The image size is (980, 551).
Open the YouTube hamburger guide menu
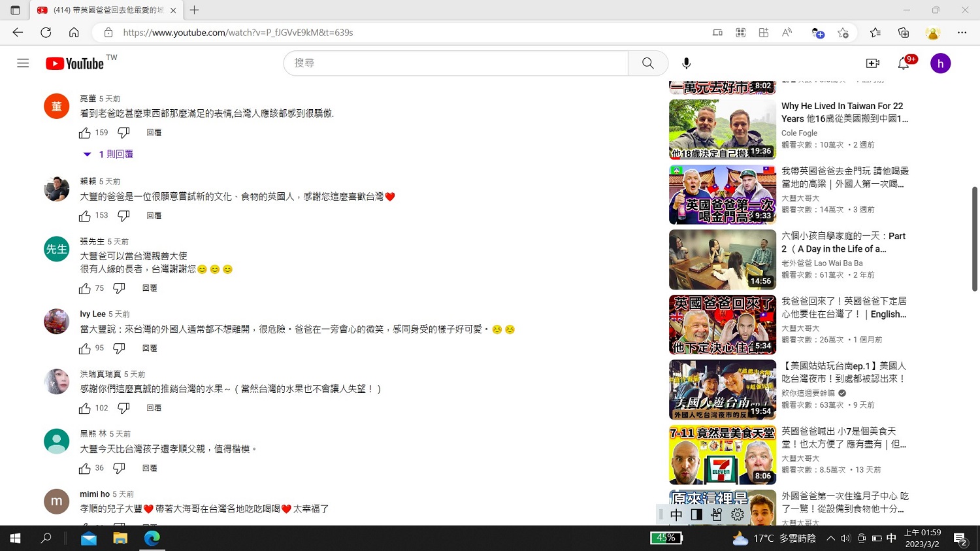click(x=23, y=63)
